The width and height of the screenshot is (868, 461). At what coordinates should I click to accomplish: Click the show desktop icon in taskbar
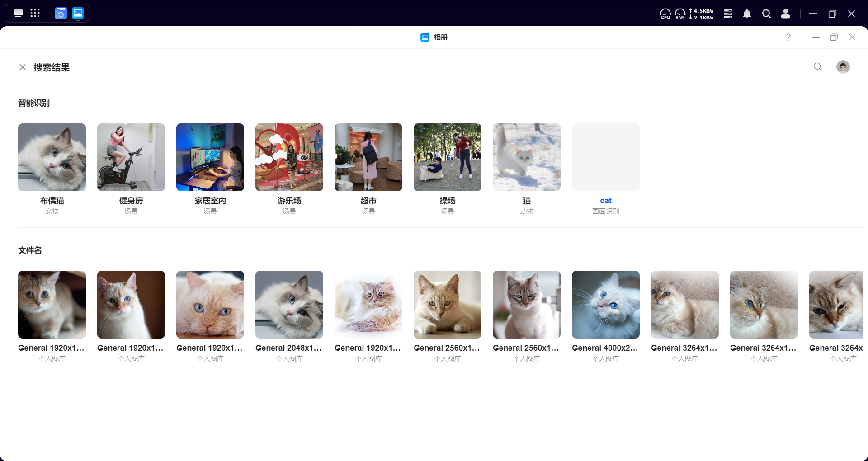point(18,13)
